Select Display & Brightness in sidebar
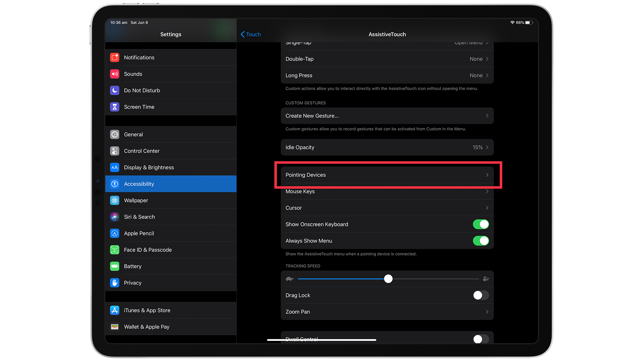The image size is (644, 362). 171,167
